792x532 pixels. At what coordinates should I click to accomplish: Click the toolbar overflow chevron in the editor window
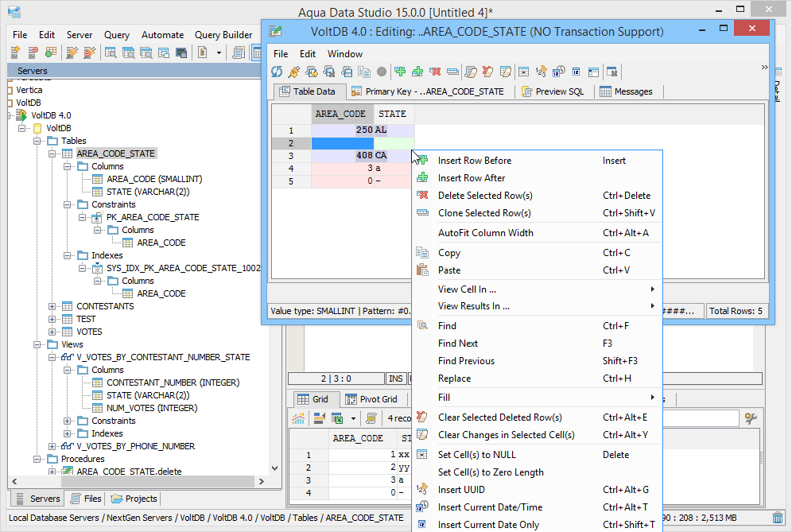pos(764,67)
